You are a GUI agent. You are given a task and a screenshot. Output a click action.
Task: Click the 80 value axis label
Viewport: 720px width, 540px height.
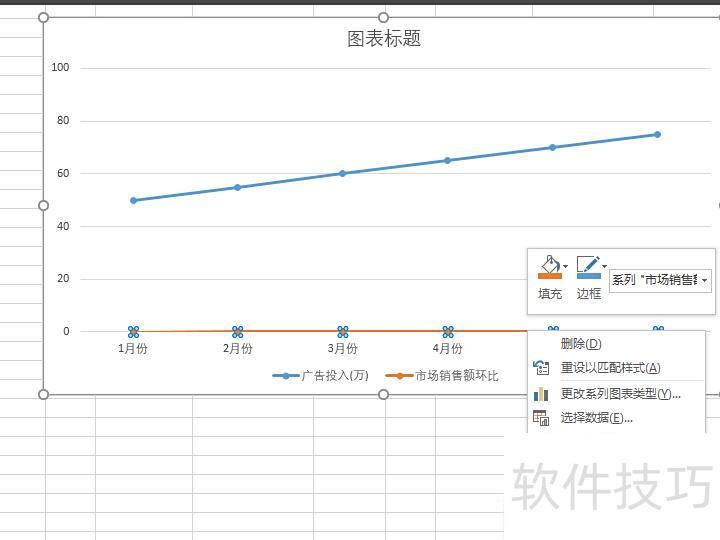(63, 121)
